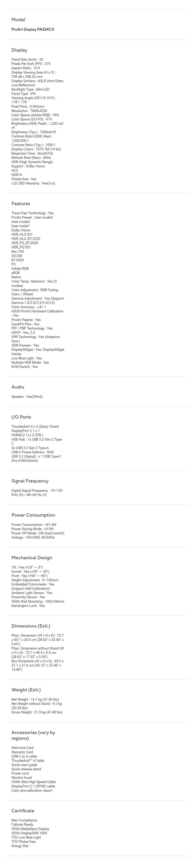Click the Model section heading
This screenshot has width=192, height=868.
point(18,20)
